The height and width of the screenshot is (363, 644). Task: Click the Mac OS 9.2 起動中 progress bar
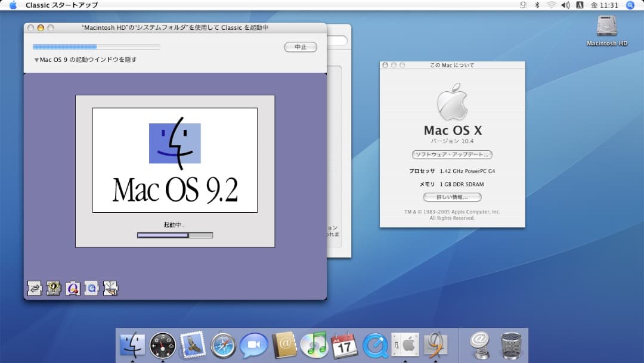[175, 235]
